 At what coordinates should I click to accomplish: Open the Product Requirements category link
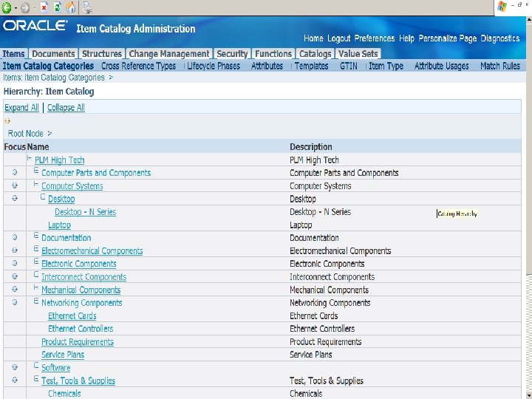point(78,341)
